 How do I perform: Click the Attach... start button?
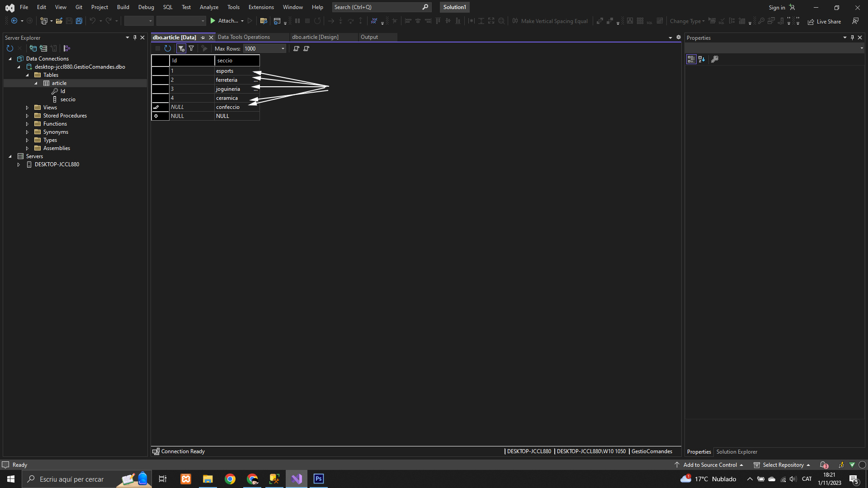(224, 21)
